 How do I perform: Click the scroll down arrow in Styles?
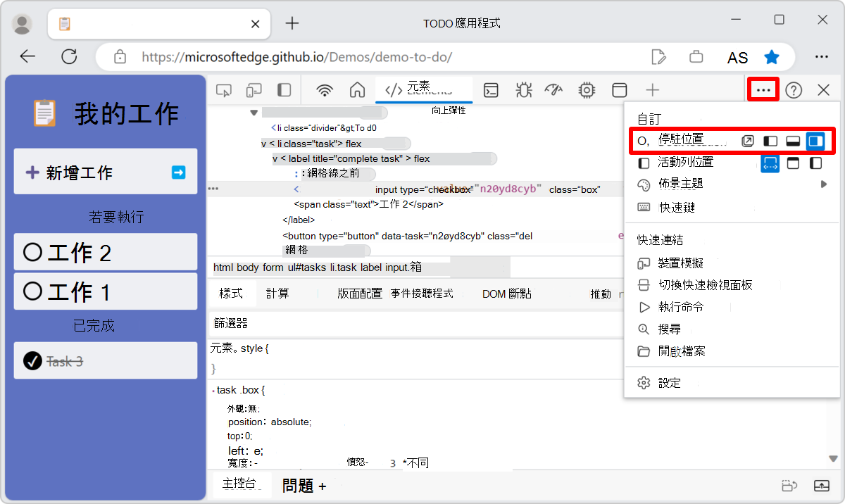coord(834,459)
